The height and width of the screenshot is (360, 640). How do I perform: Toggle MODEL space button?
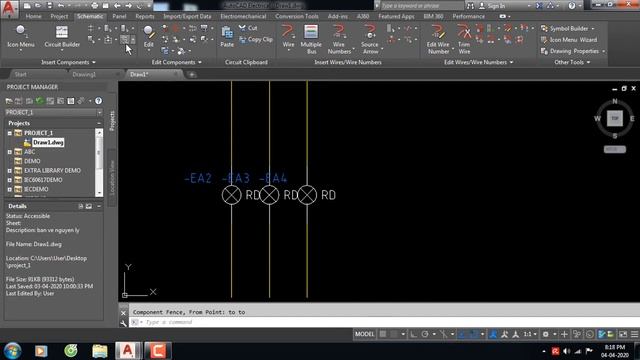[x=364, y=334]
